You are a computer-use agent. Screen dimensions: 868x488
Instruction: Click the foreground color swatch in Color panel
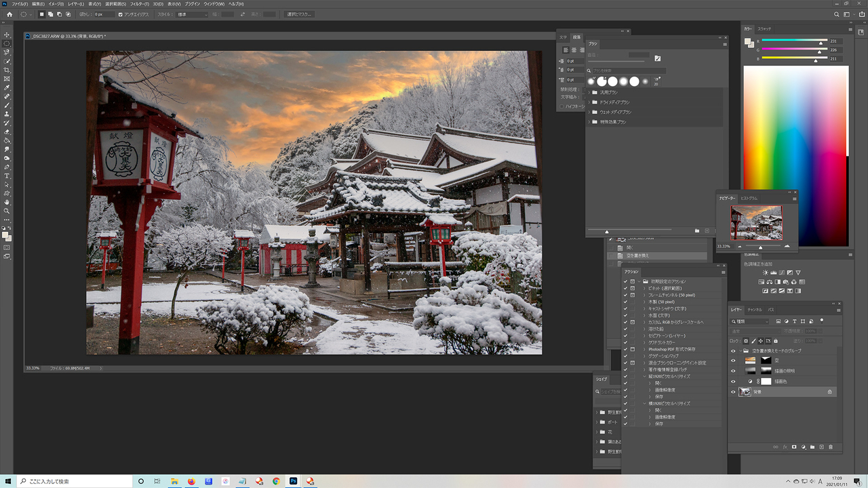[747, 41]
